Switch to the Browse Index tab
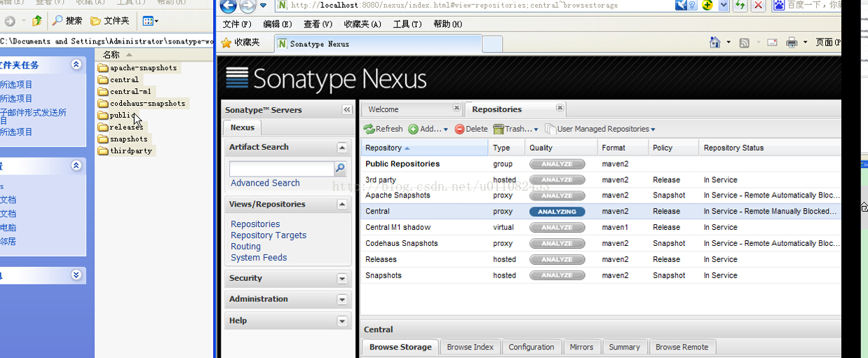This screenshot has width=868, height=358. coord(470,347)
